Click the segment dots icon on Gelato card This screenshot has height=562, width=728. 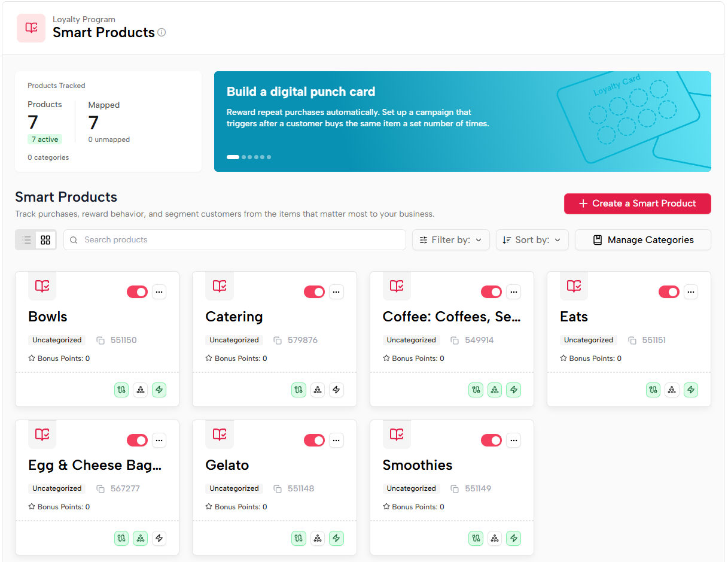(x=318, y=538)
